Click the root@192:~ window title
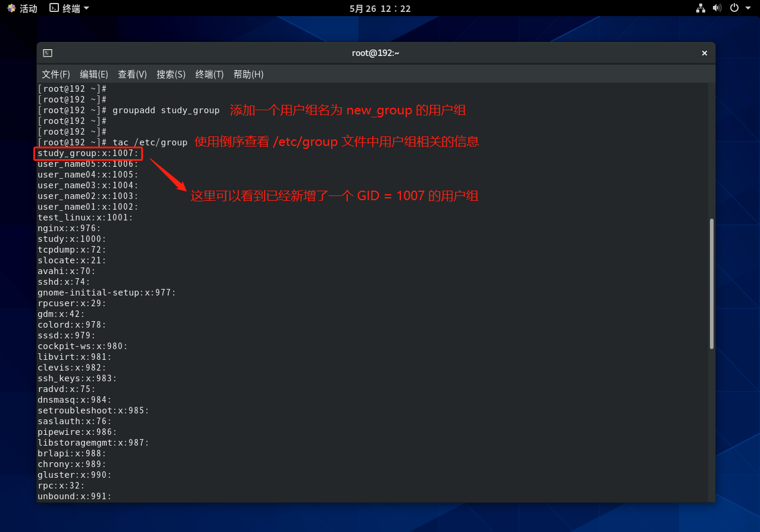760x532 pixels. [375, 53]
